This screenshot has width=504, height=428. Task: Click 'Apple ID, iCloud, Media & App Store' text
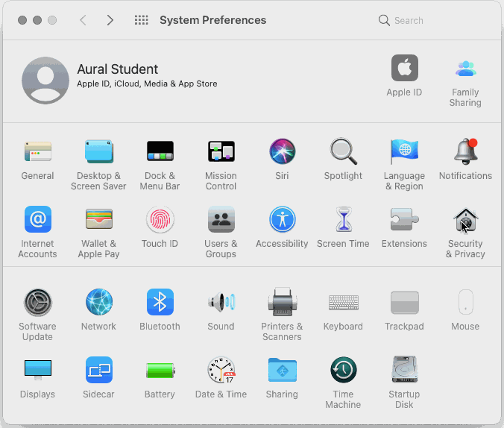tap(147, 84)
